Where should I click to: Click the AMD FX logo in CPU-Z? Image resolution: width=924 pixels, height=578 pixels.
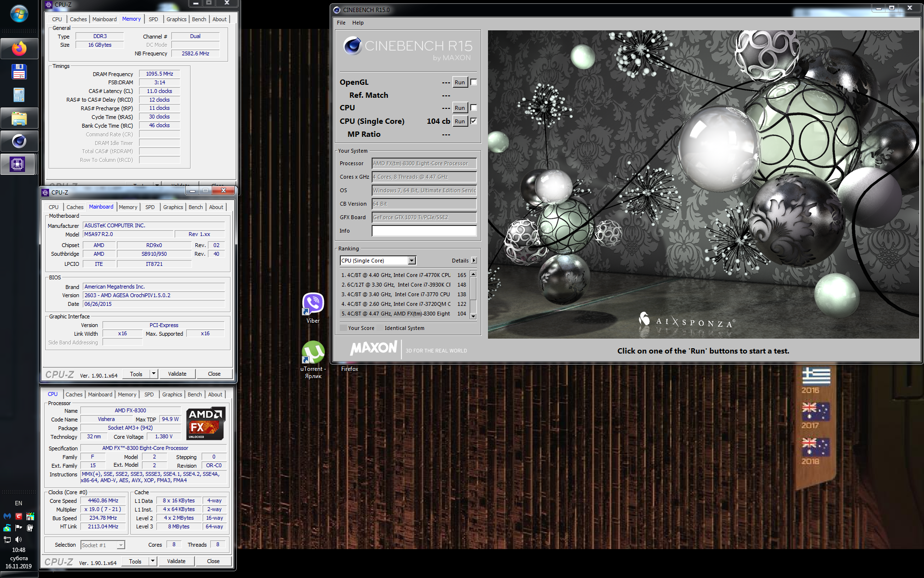206,424
